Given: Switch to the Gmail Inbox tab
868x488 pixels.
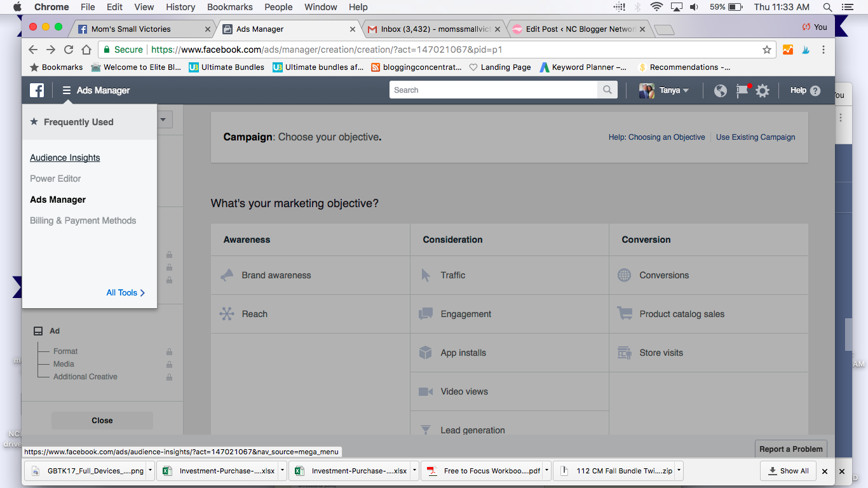Looking at the screenshot, I should [x=433, y=29].
